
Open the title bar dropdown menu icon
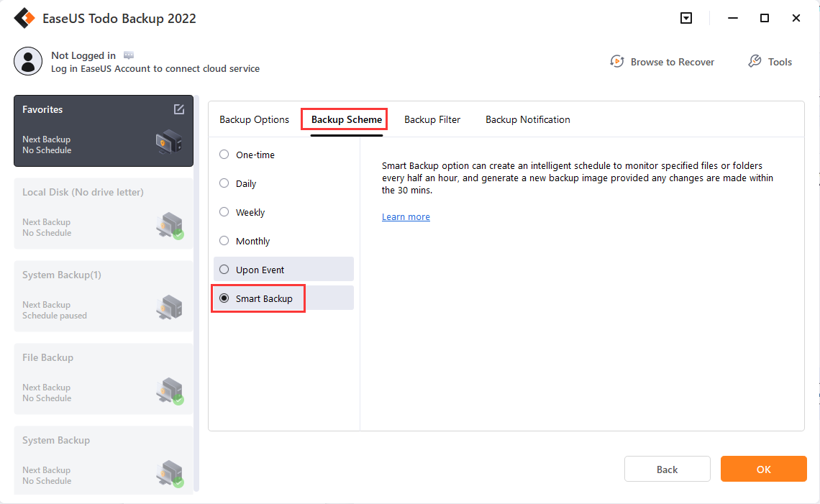coord(686,18)
